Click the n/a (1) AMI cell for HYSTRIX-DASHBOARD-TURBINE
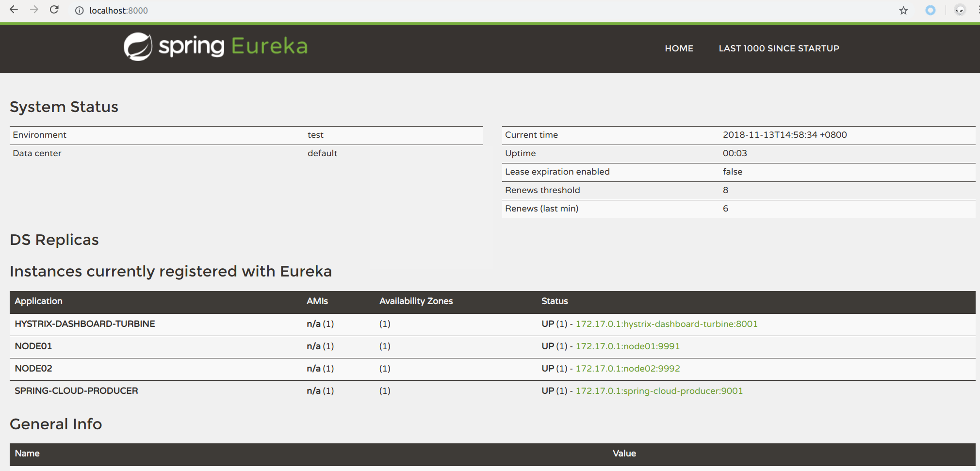 [320, 324]
